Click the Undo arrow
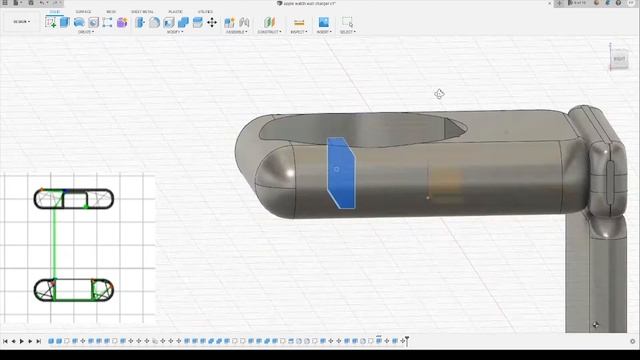640x360 pixels. pyautogui.click(x=42, y=3)
